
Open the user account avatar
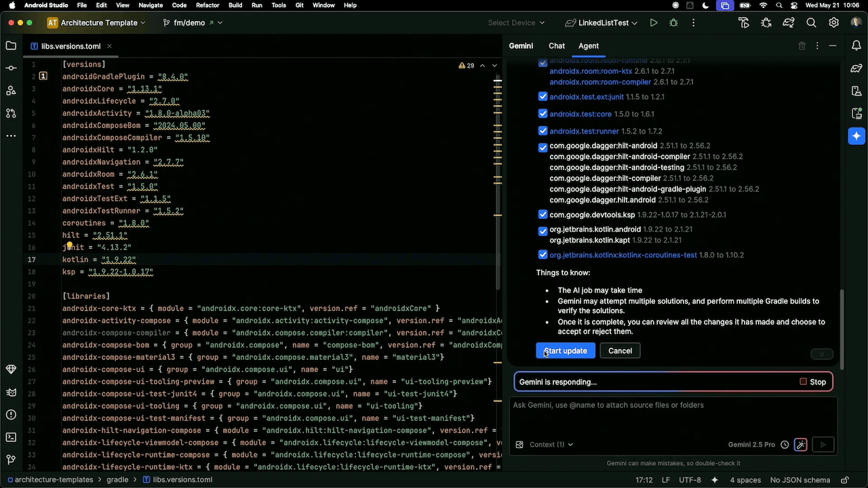click(856, 22)
